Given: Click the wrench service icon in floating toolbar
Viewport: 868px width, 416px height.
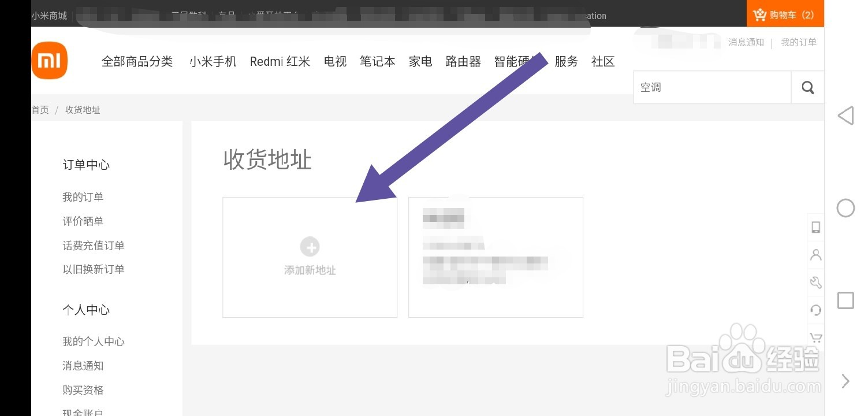Looking at the screenshot, I should tap(816, 283).
